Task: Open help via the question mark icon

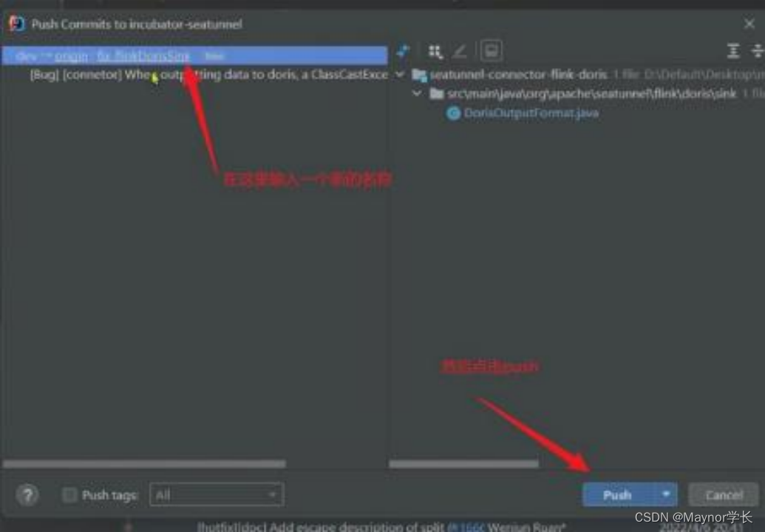Action: tap(27, 495)
